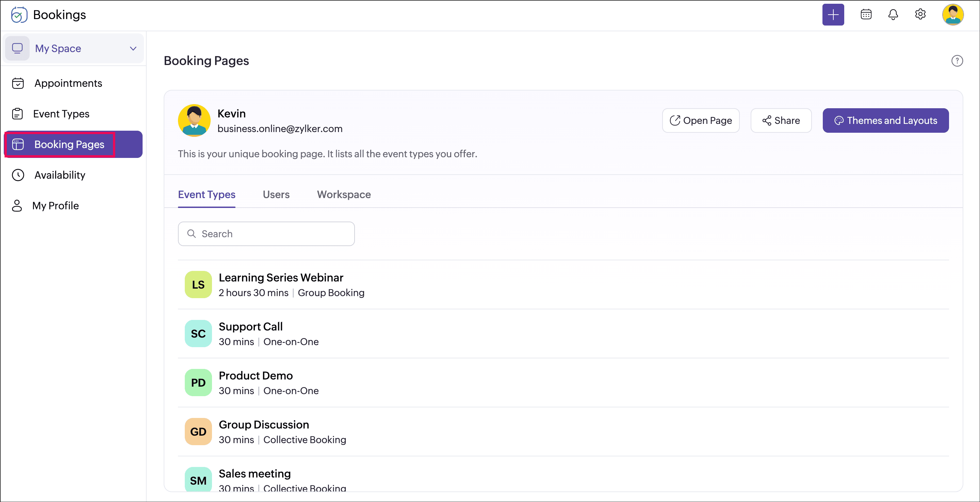
Task: Open Themes and Layouts
Action: point(885,120)
